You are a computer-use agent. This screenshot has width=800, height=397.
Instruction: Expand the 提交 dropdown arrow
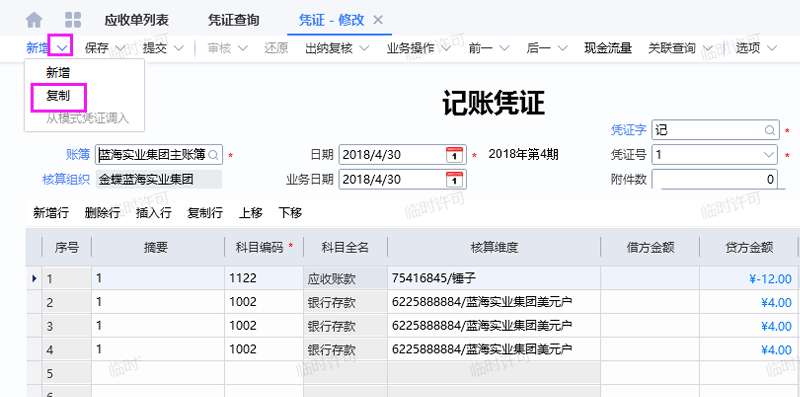pyautogui.click(x=179, y=48)
